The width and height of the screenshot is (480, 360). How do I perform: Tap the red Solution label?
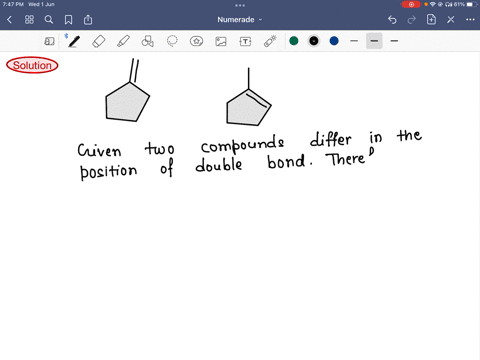click(x=32, y=65)
